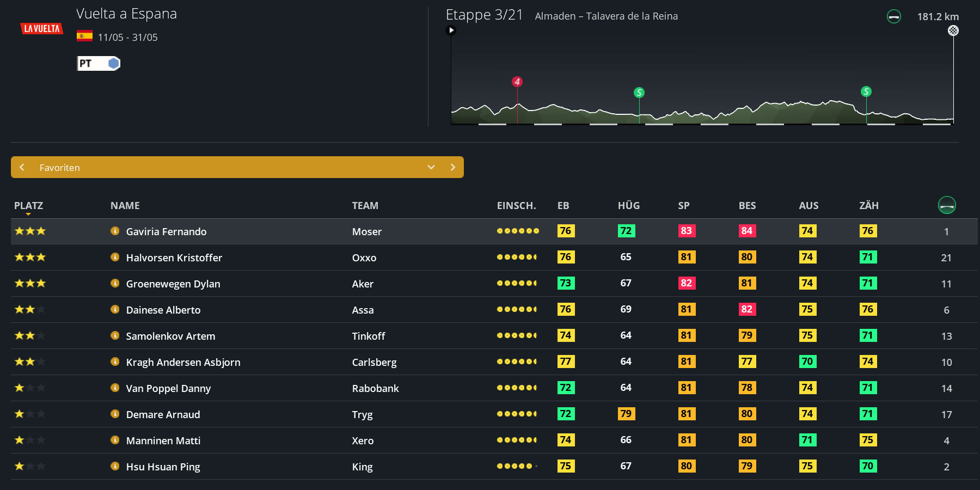This screenshot has height=490, width=980.
Task: Select the first green sprint marker
Action: click(x=639, y=93)
